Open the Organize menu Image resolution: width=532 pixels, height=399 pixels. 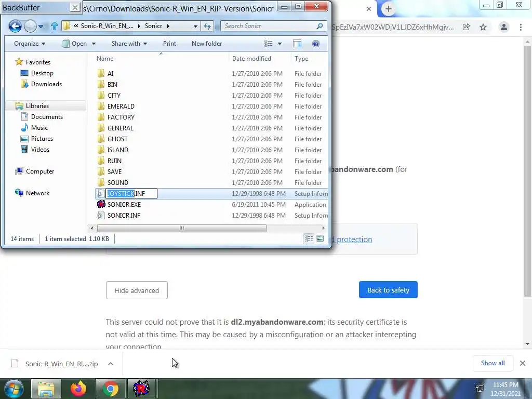[30, 44]
